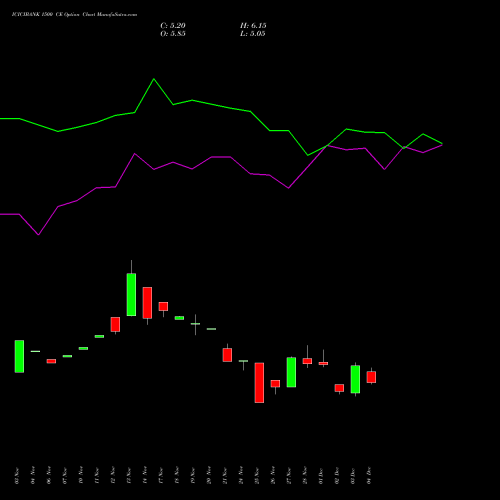Click the lowest dip of the purple line
This screenshot has width=500, height=500.
point(38,235)
